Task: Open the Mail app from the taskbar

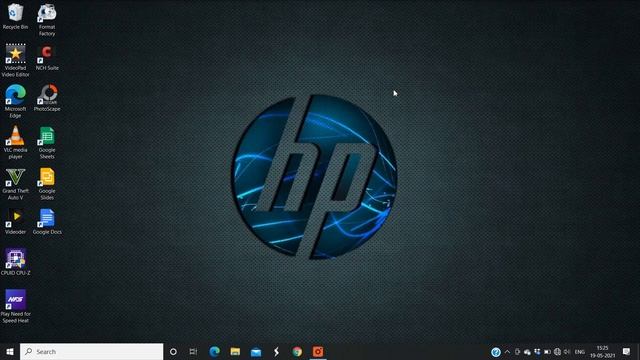Action: pos(256,351)
